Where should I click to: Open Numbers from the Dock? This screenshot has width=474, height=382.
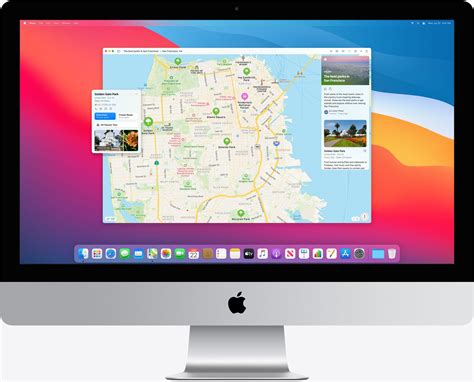pyautogui.click(x=318, y=254)
